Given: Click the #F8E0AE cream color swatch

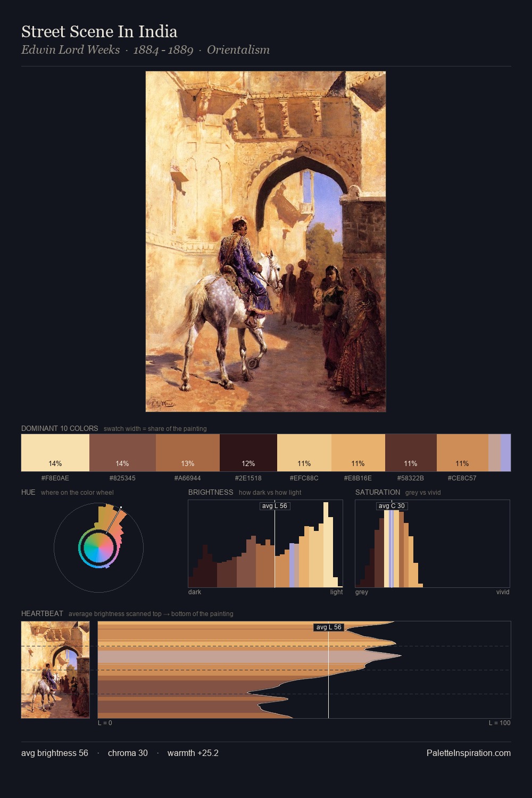Looking at the screenshot, I should tap(55, 453).
